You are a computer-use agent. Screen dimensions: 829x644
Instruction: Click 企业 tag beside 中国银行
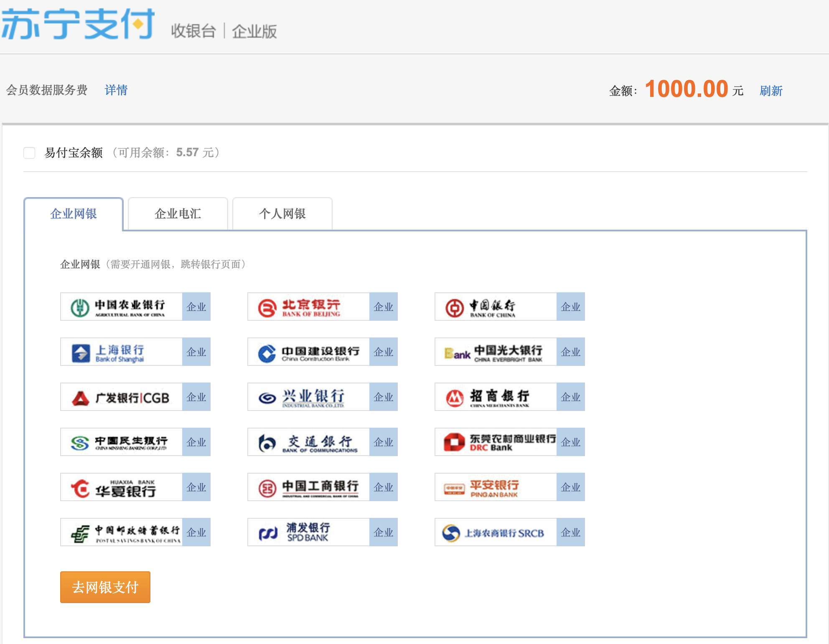[x=571, y=307]
